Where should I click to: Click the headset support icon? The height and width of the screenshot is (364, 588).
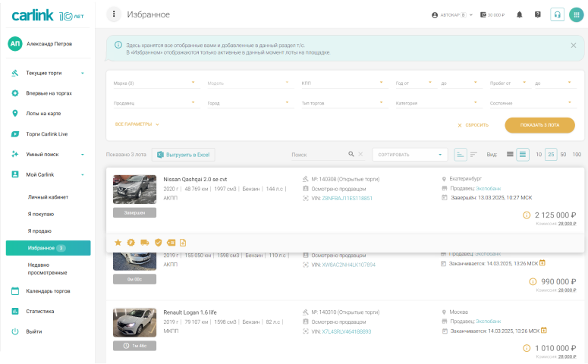click(x=557, y=14)
